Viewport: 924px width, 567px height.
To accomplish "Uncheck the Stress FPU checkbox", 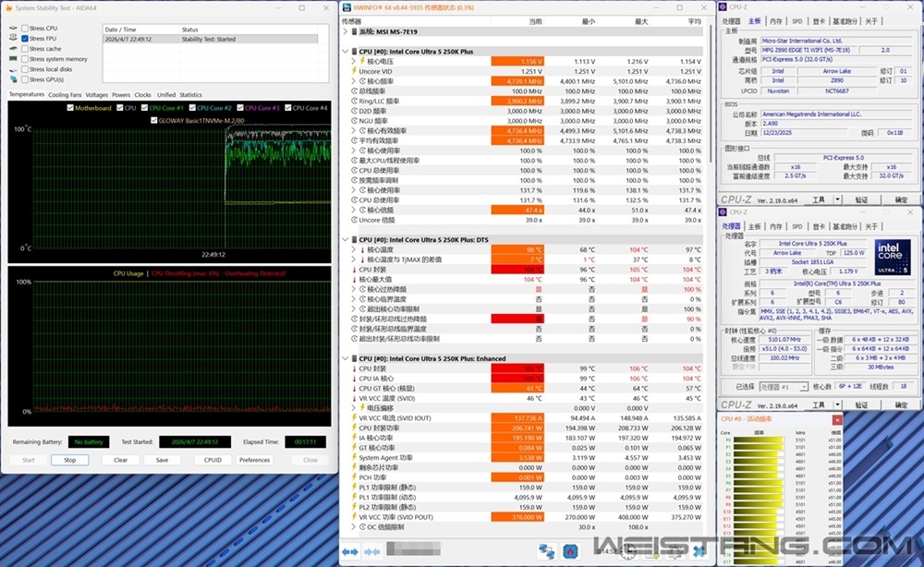I will (25, 39).
